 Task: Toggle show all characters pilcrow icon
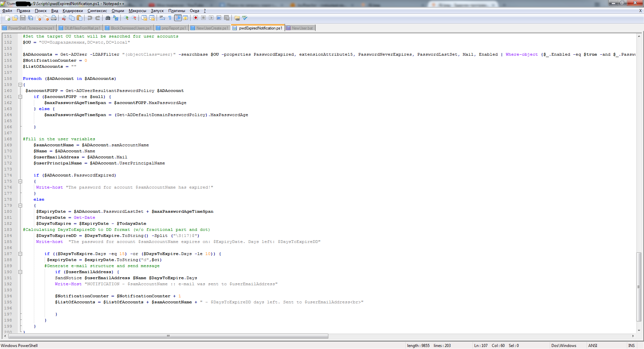tap(170, 18)
